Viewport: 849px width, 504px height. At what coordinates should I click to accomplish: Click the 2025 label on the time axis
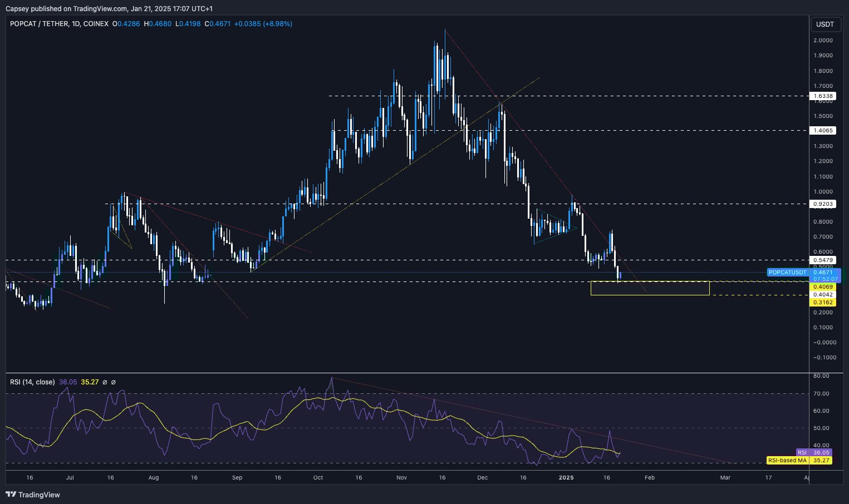566,477
